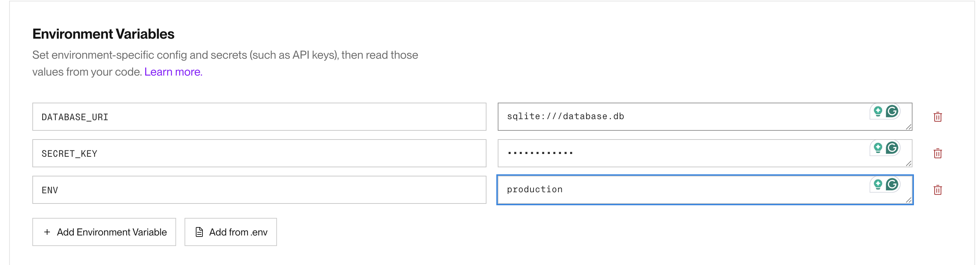The image size is (980, 265).
Task: Delete the SECRET_KEY variable with trash icon
Action: tap(937, 153)
